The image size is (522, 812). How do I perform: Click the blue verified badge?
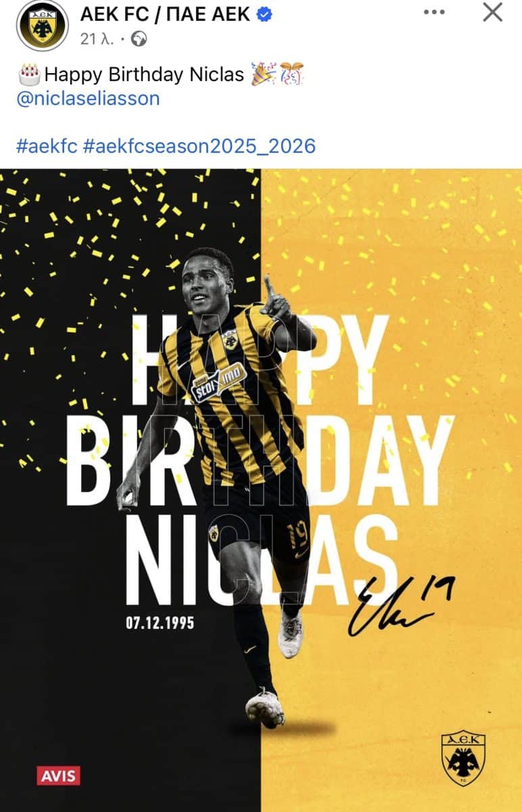click(x=266, y=14)
